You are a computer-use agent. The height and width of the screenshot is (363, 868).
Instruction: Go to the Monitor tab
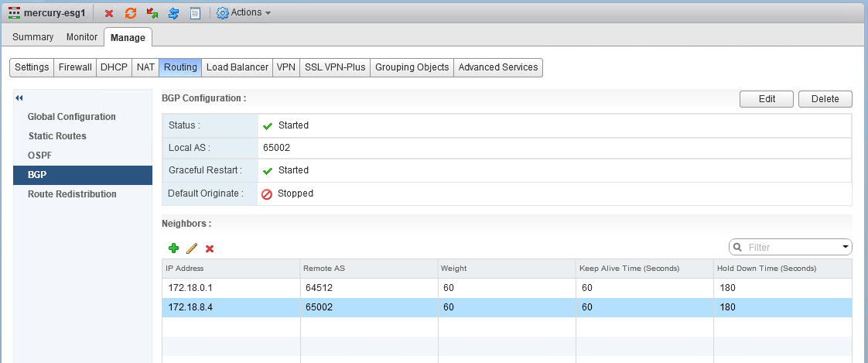(x=82, y=37)
